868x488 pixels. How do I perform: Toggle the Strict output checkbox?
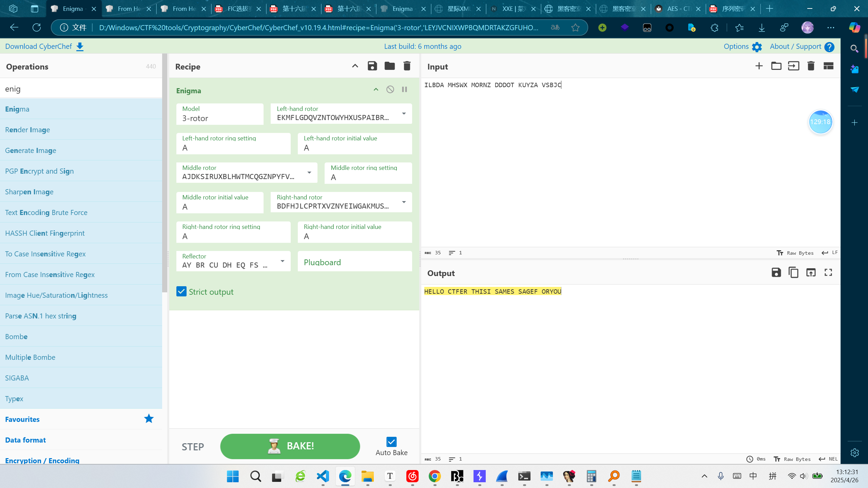point(181,292)
